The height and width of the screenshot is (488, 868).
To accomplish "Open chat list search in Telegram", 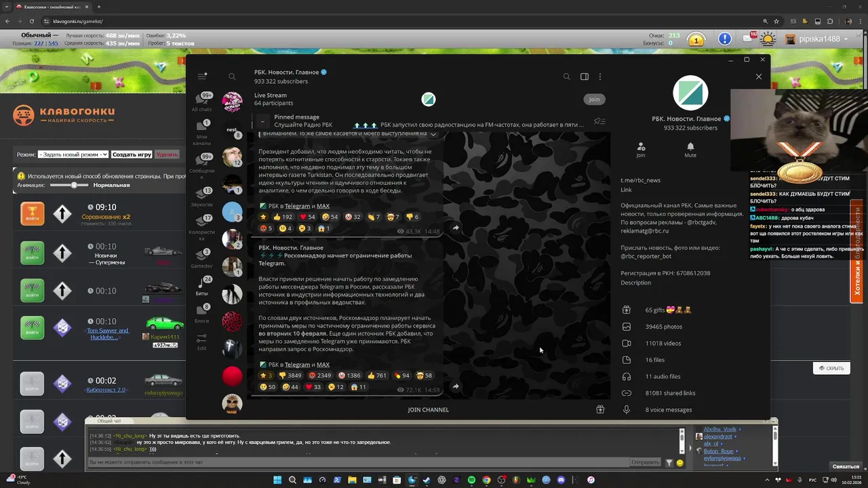I will coord(232,77).
